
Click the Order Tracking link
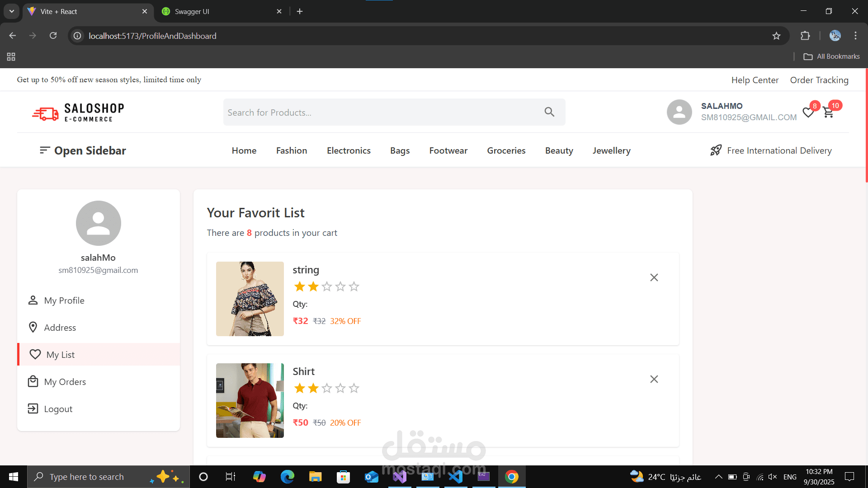819,80
